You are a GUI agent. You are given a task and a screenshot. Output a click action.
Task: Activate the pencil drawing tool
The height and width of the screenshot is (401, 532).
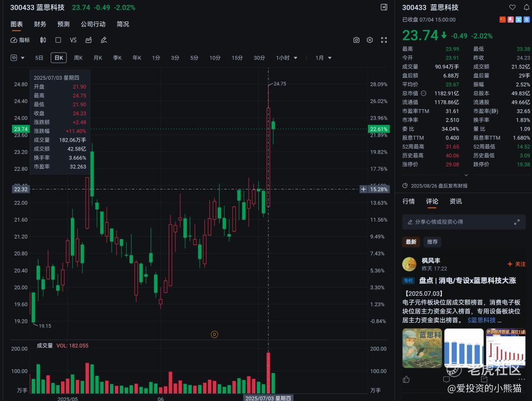(x=104, y=40)
